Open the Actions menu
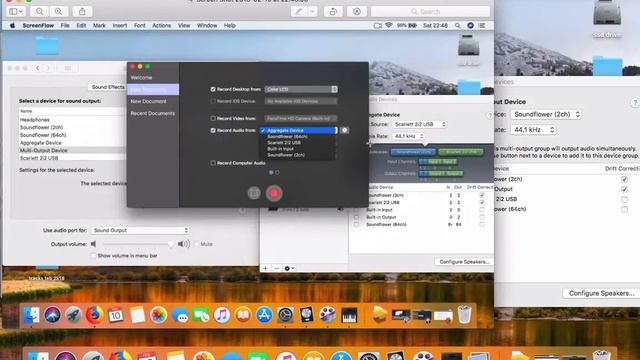This screenshot has width=640, height=360. 162,25
